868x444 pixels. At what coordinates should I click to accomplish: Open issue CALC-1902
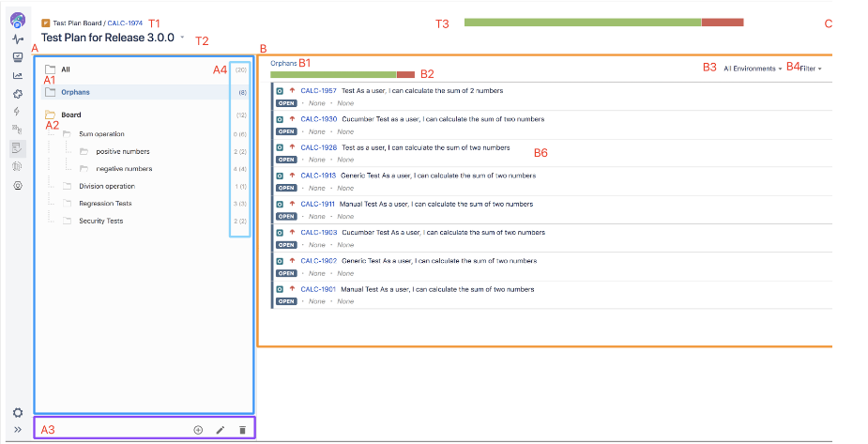coord(318,261)
